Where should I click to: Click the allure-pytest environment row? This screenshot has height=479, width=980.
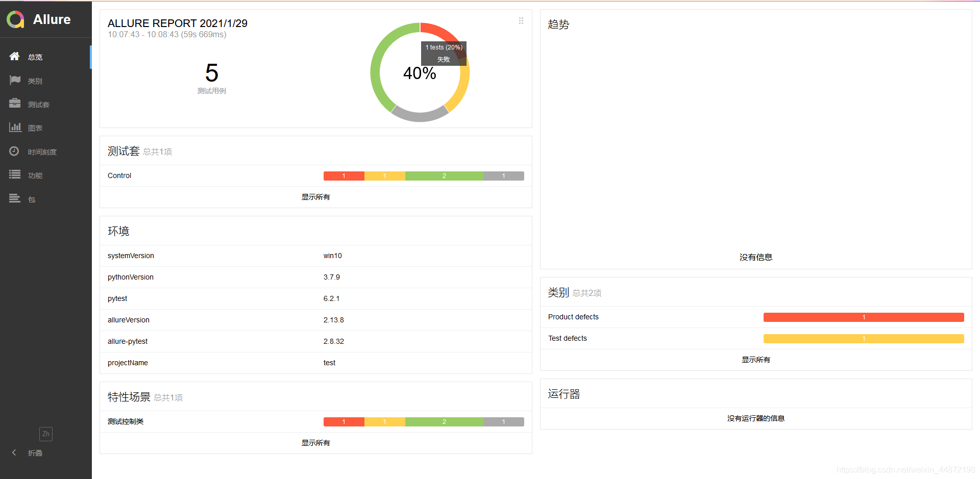315,341
